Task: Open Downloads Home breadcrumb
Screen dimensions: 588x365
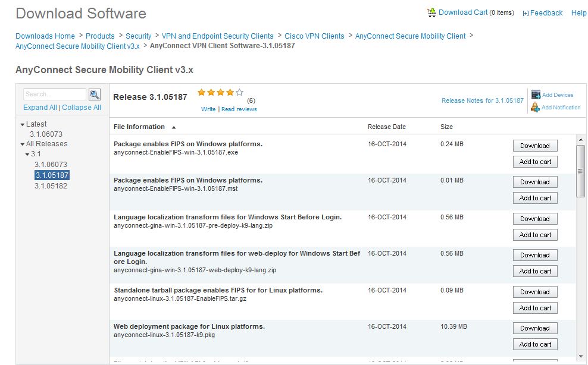Action: 45,36
